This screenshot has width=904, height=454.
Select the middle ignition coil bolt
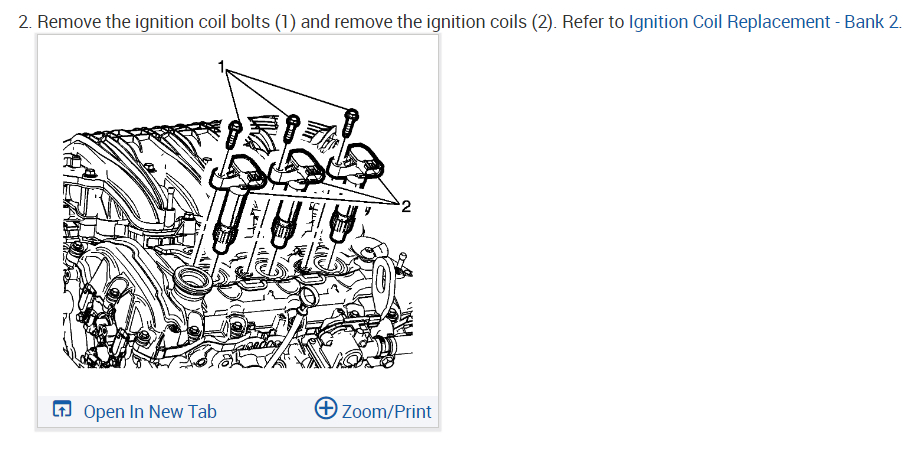[292, 128]
